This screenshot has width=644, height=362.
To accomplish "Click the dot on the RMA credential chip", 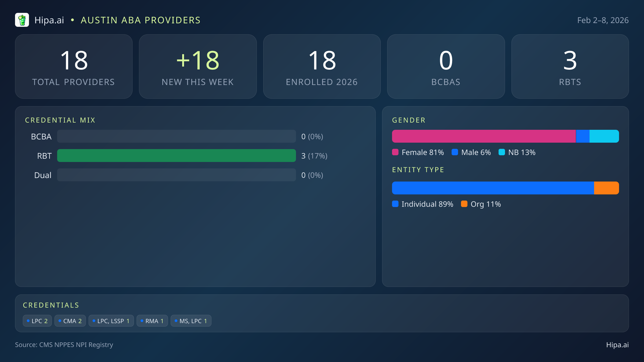I will coord(142,320).
